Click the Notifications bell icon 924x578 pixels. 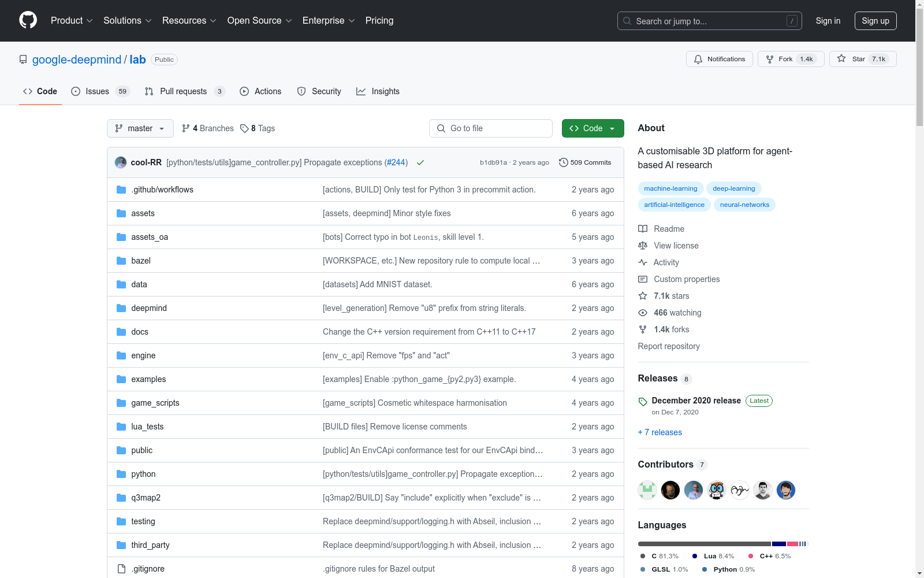698,59
